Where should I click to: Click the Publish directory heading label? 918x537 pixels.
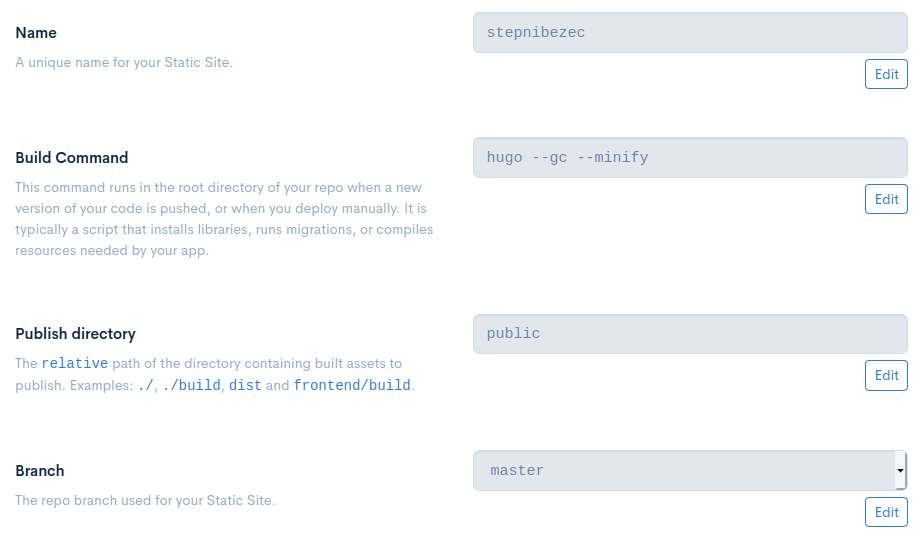click(x=76, y=334)
